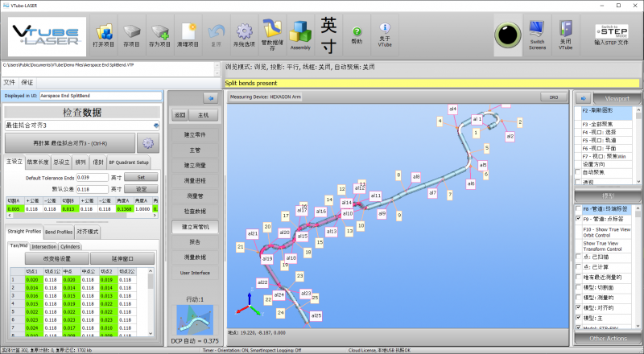Select F10 Show True View Orbit Control
Image resolution: width=644 pixels, height=354 pixels.
tap(607, 232)
